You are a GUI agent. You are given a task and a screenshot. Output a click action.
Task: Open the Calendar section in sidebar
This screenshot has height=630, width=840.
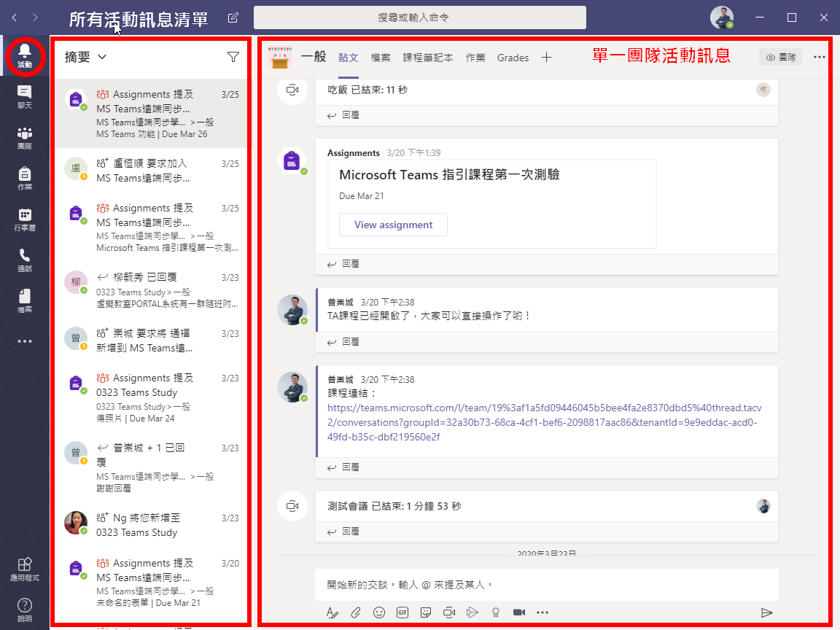(x=25, y=219)
